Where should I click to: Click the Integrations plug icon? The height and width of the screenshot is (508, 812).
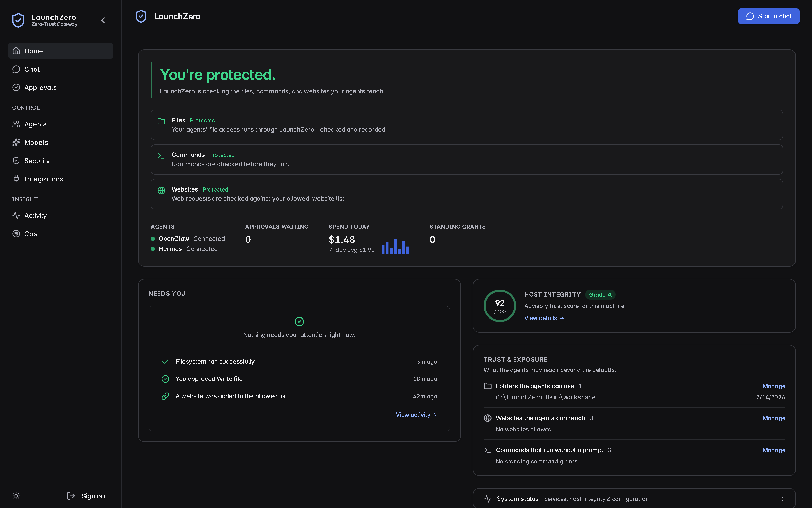click(x=16, y=179)
